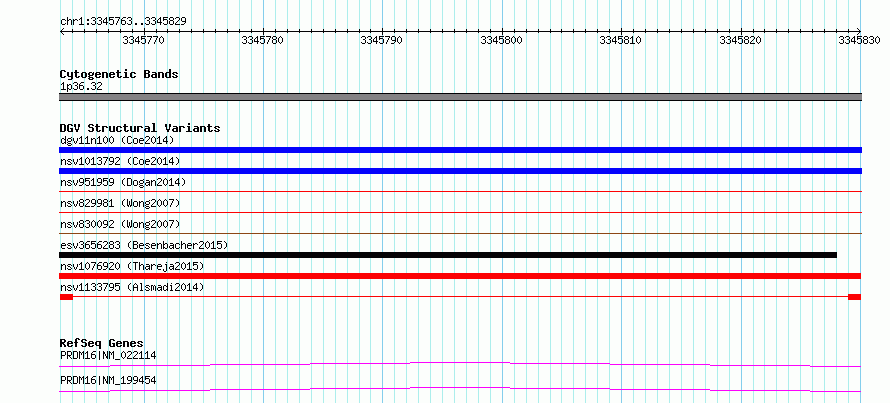Open the PRDM16|NM_199454 transcript label

(108, 380)
